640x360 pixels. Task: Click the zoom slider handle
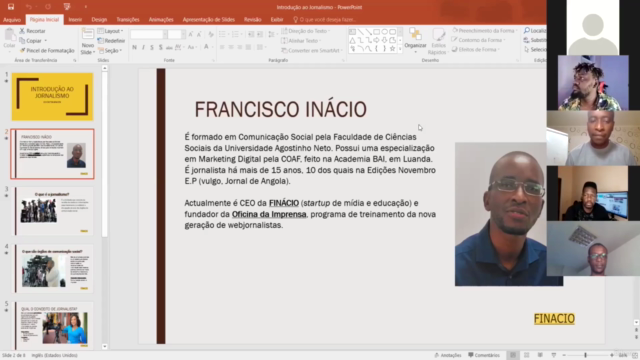click(x=585, y=355)
